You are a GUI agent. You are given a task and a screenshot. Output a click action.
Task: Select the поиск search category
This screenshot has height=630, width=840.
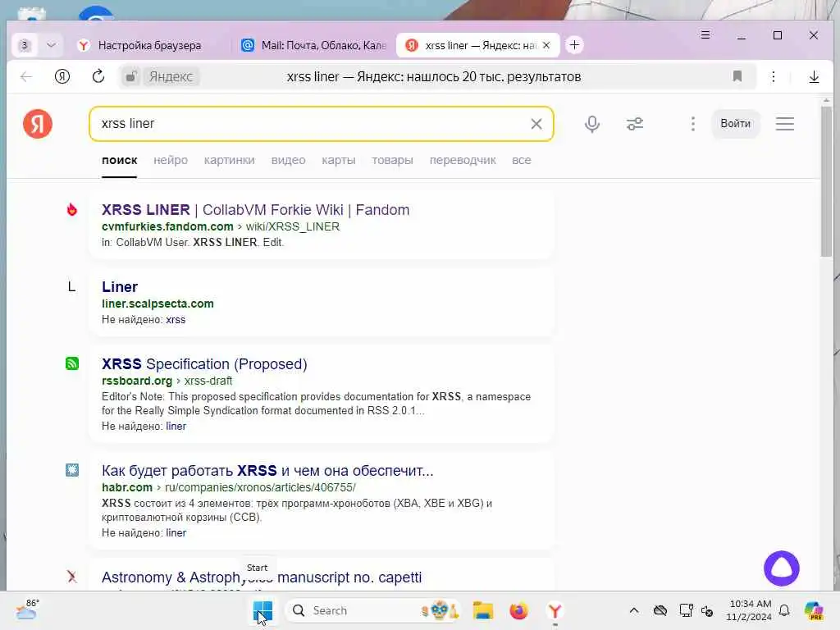pos(120,160)
